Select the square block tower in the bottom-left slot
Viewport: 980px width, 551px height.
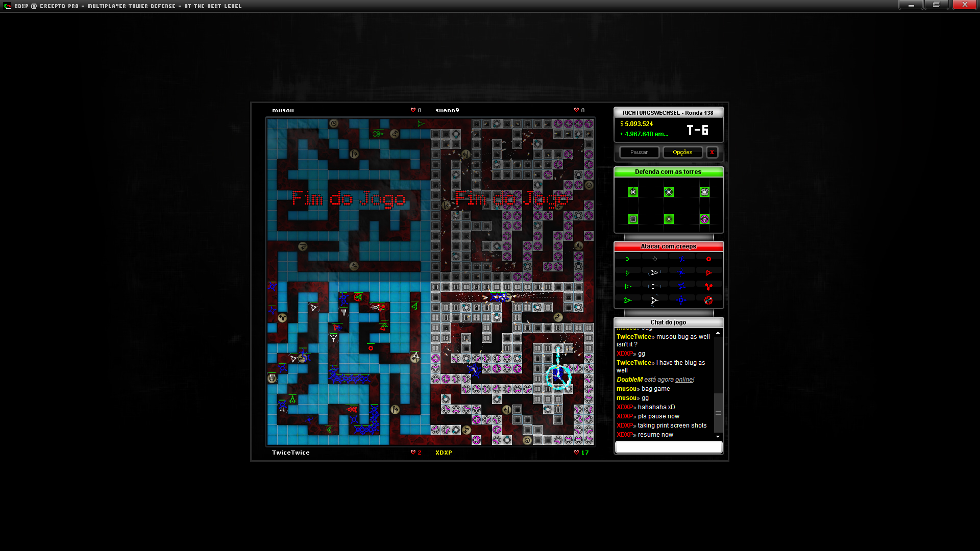point(633,219)
